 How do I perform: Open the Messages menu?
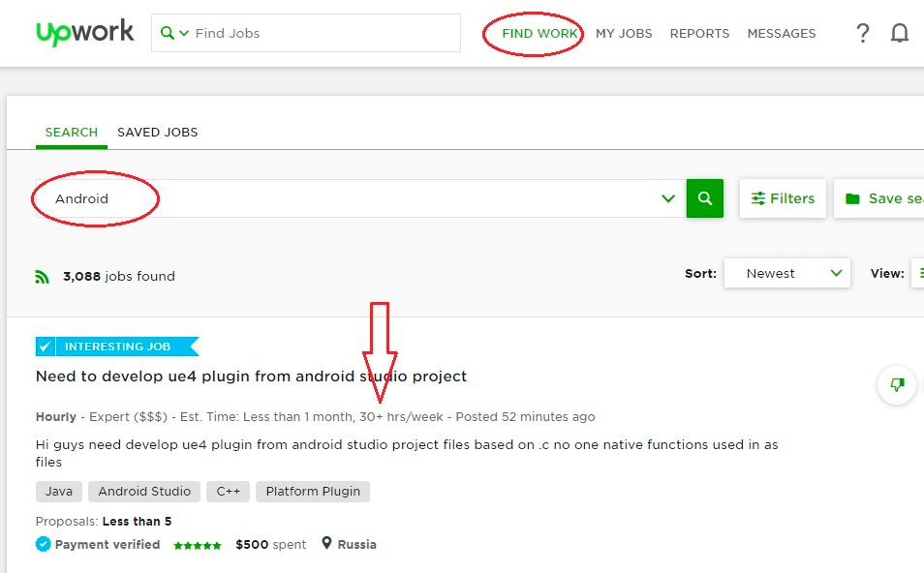click(782, 34)
